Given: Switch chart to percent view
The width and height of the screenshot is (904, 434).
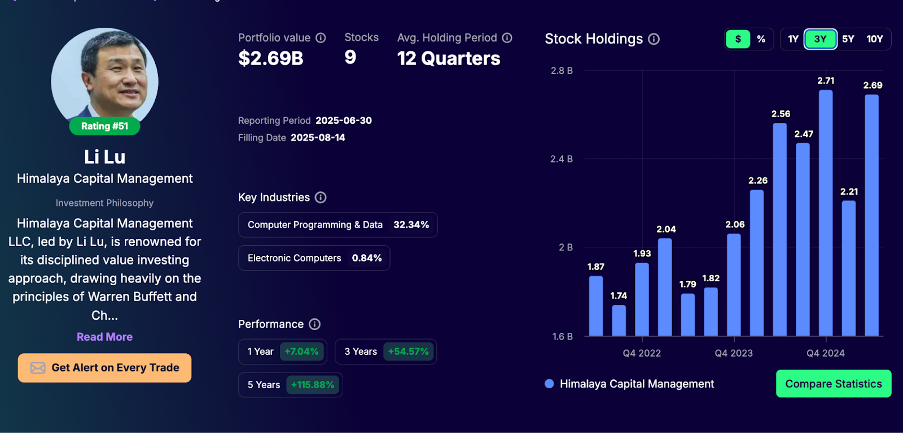Looking at the screenshot, I should [761, 39].
